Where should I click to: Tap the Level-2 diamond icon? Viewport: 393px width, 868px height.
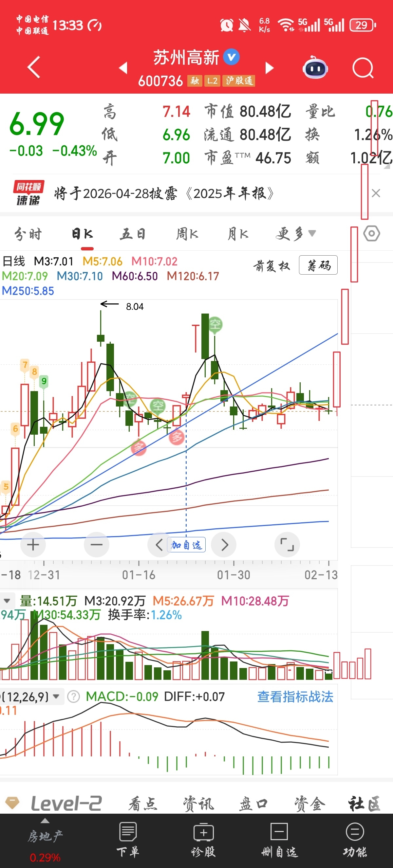[x=12, y=803]
